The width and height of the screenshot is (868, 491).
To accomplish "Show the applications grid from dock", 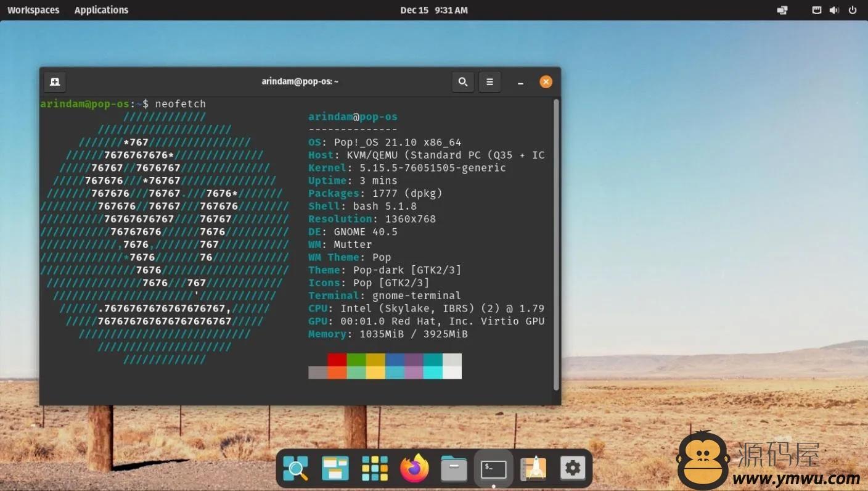I will (375, 469).
